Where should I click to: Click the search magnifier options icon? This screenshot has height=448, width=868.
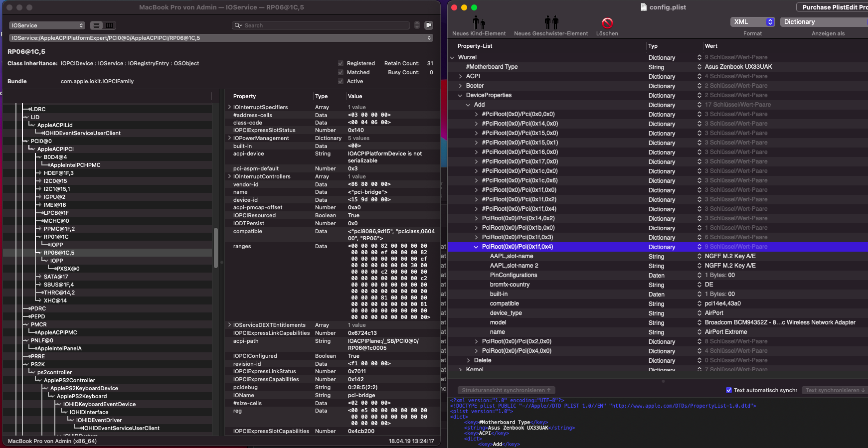pos(238,25)
